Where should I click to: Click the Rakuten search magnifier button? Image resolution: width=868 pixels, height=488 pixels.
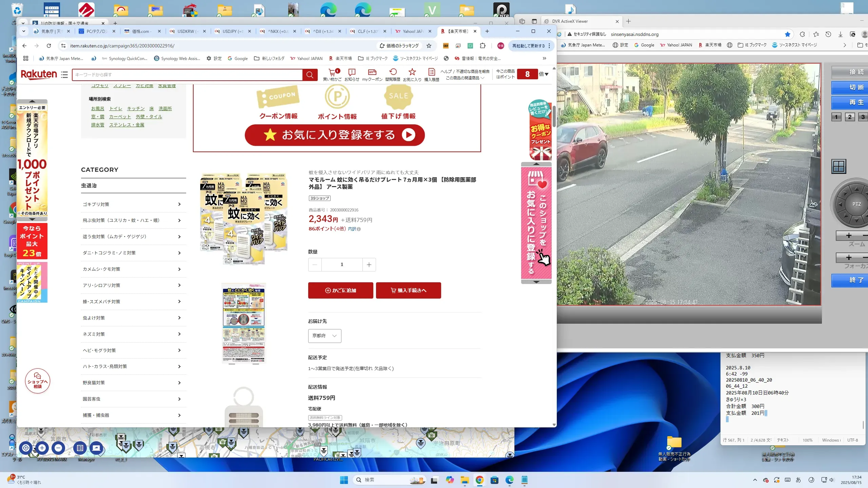310,75
